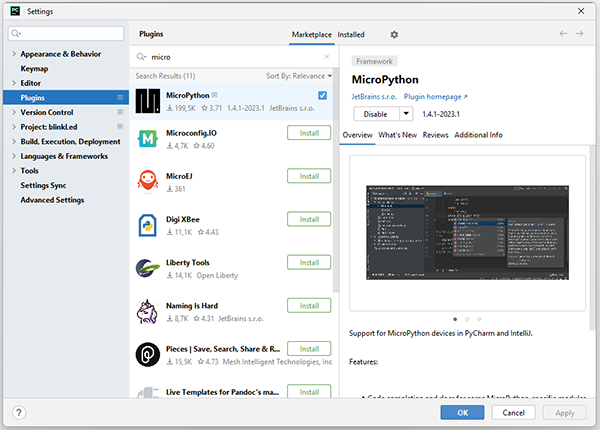Select Settings Sync in the tree
This screenshot has width=600, height=430.
coord(43,185)
